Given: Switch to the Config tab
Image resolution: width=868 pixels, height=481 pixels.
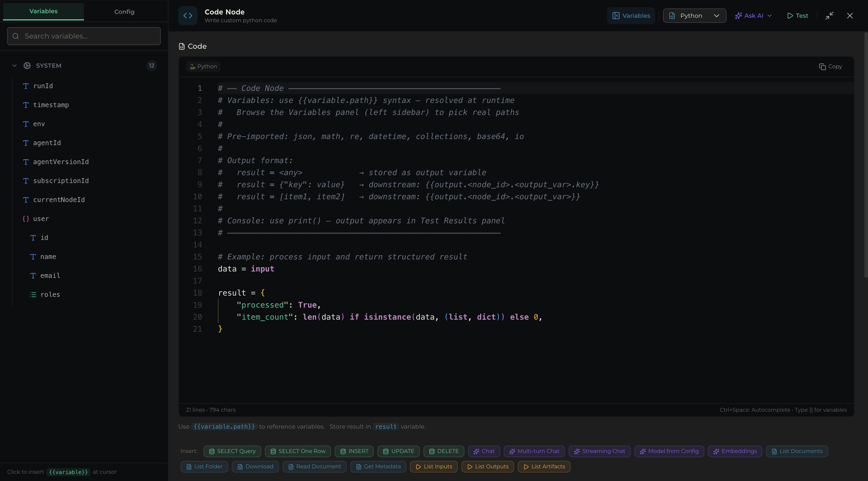Looking at the screenshot, I should tap(124, 12).
